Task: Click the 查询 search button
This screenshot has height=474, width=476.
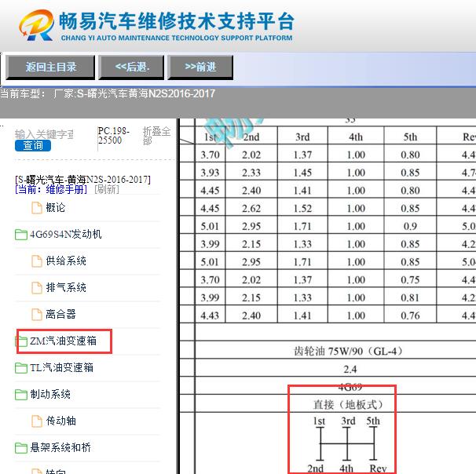Action: click(33, 145)
